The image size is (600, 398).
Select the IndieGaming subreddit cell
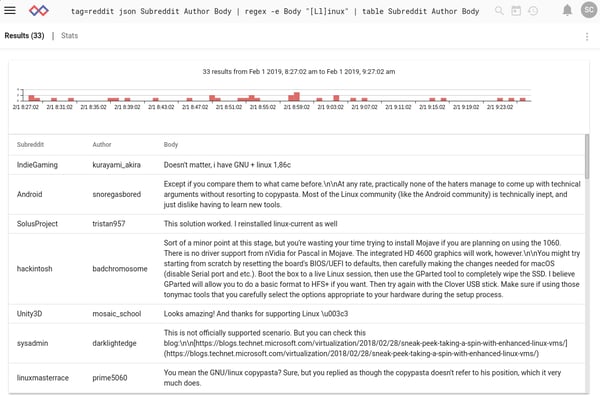[37, 165]
